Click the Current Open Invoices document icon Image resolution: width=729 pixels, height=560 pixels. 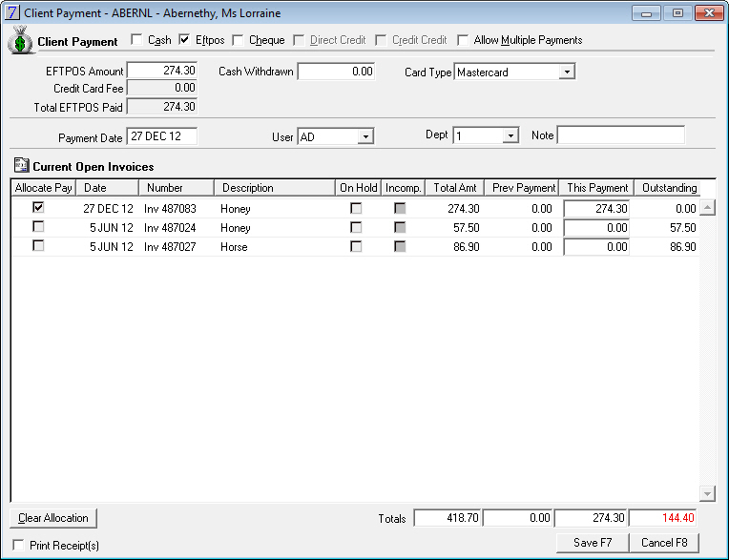(21, 165)
